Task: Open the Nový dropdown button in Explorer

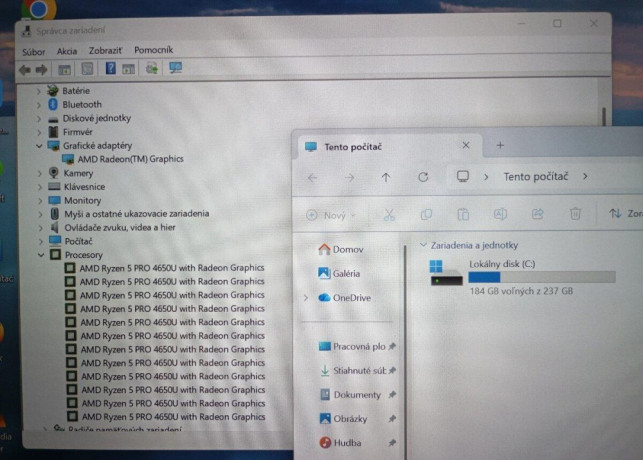Action: (x=331, y=215)
